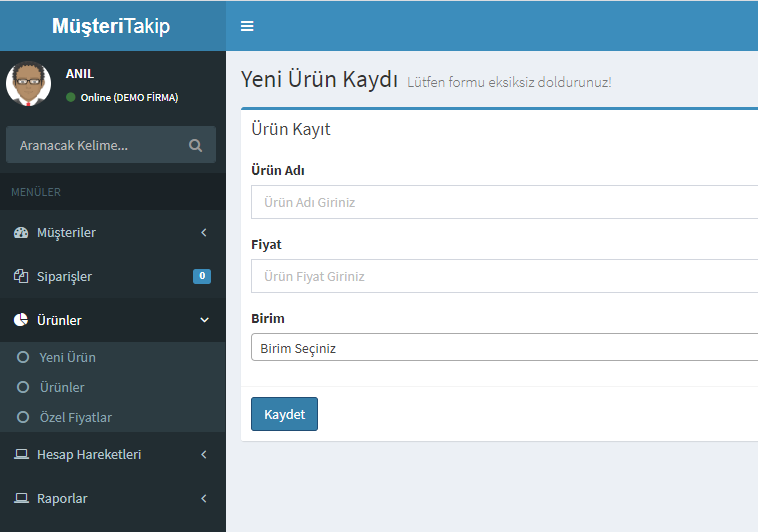This screenshot has height=532, width=758.
Task: Click the Hesap Hareketleri laptop icon
Action: coord(21,454)
